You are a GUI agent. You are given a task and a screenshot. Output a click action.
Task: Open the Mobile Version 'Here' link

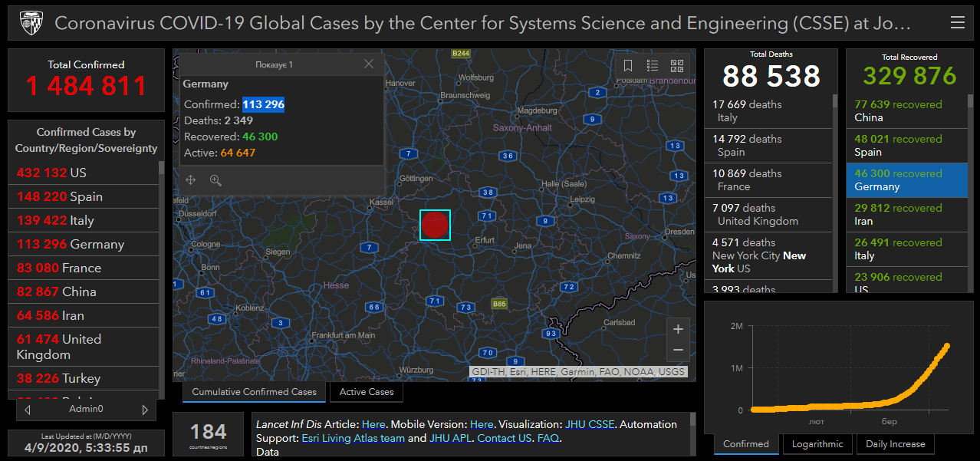(482, 424)
